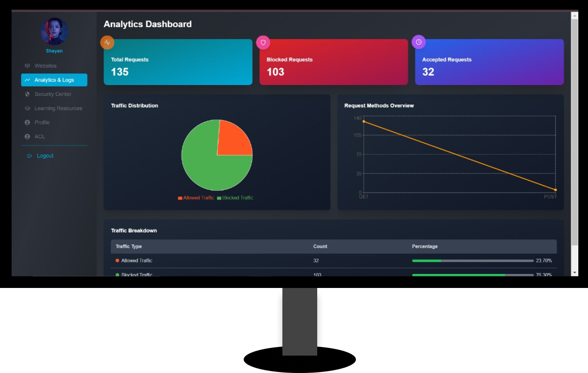Click the Learning Resources graduation cap icon
Image resolution: width=588 pixels, height=373 pixels.
[27, 108]
